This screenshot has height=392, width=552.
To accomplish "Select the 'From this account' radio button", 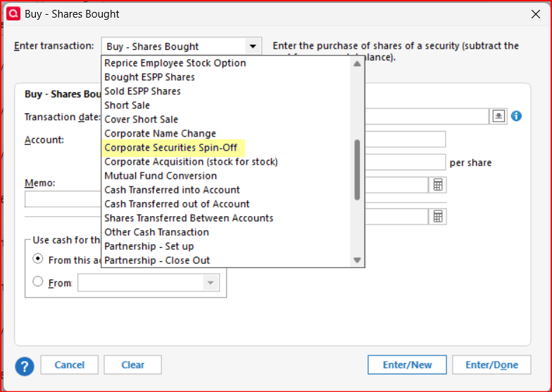I will pos(38,259).
